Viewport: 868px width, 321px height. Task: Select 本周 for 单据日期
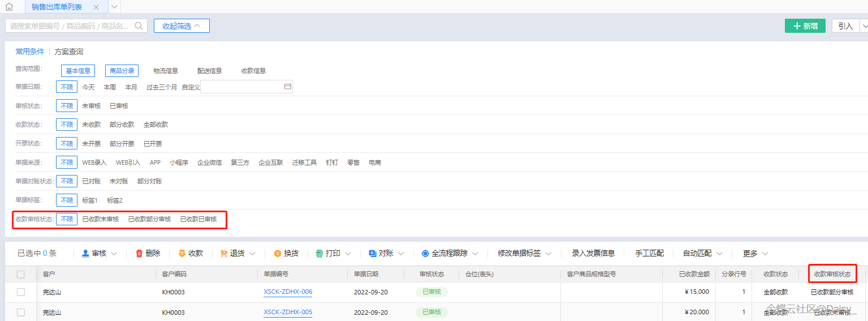110,87
